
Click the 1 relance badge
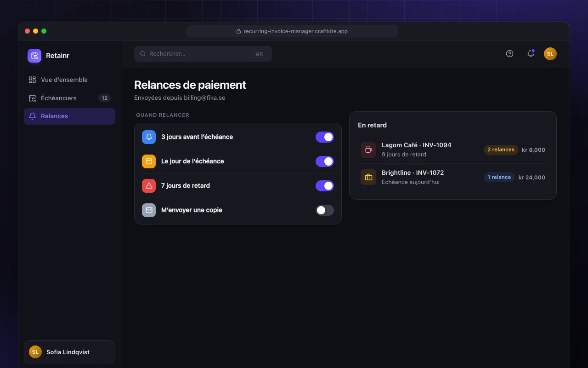499,178
